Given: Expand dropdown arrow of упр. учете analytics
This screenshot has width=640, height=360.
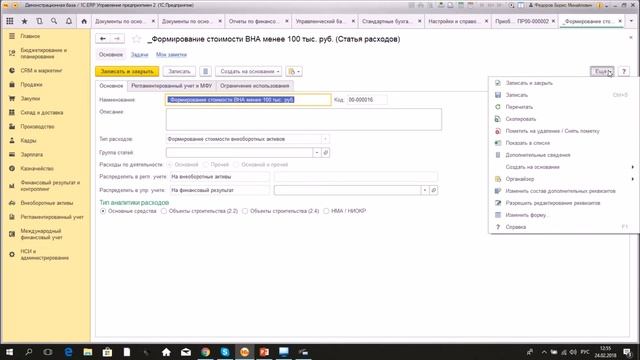Looking at the screenshot, I should pos(425,190).
